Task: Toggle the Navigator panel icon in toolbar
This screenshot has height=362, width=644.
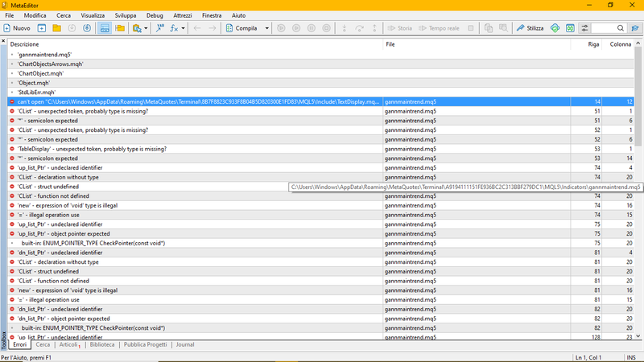Action: (120, 28)
